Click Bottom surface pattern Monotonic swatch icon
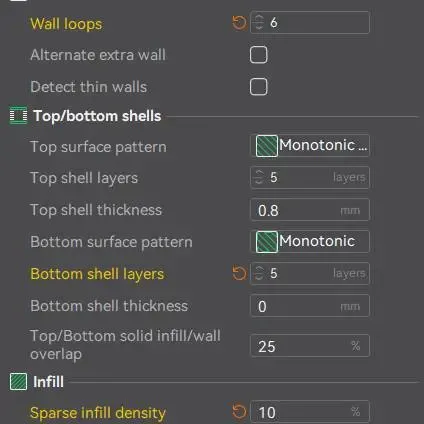The image size is (424, 424). 267,242
